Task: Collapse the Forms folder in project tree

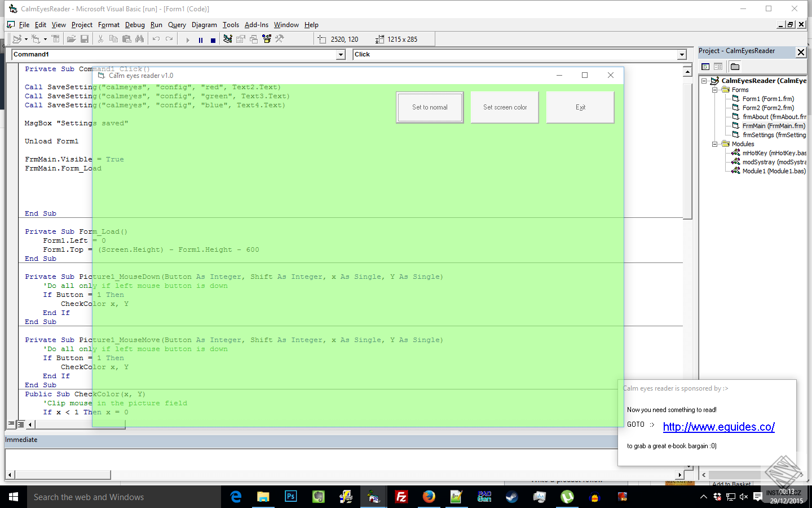Action: click(x=715, y=90)
